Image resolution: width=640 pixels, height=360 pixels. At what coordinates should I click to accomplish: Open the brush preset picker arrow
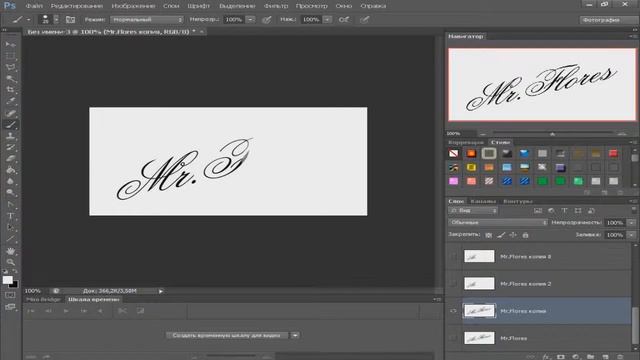pyautogui.click(x=56, y=19)
